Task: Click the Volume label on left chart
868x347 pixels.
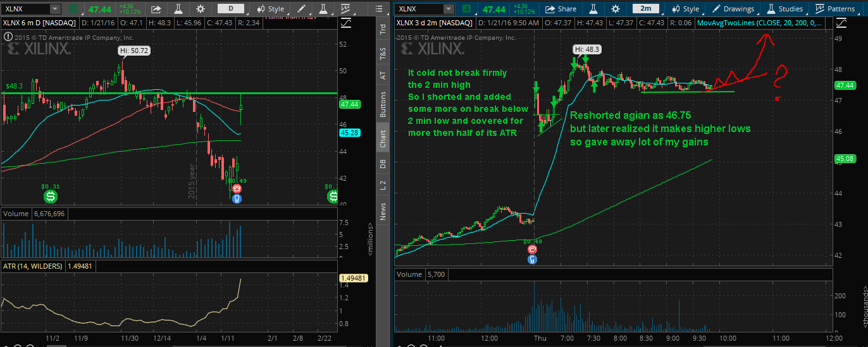Action: point(15,214)
